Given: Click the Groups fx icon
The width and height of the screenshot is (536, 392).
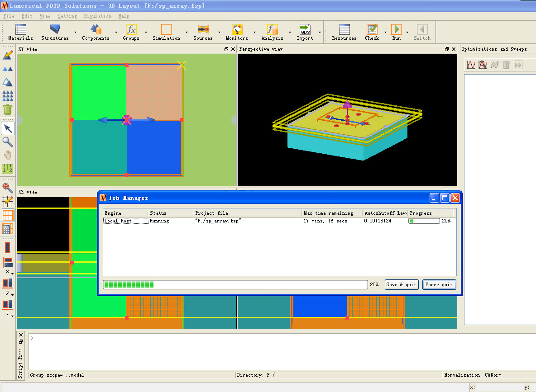Looking at the screenshot, I should (131, 29).
